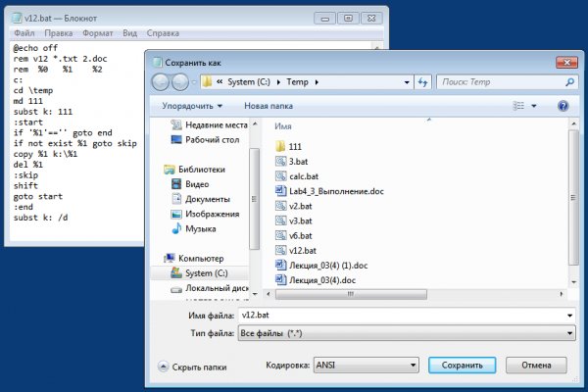
Task: Click the Сохранить button
Action: tap(463, 365)
